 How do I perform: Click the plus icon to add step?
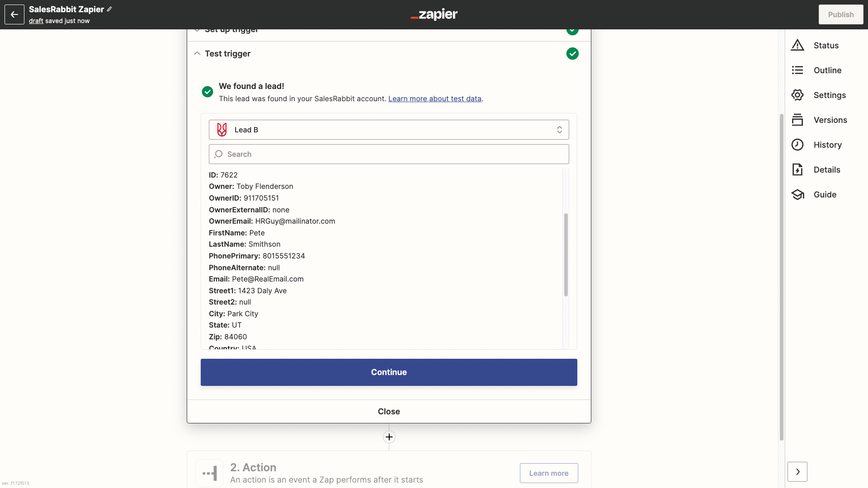click(x=389, y=437)
